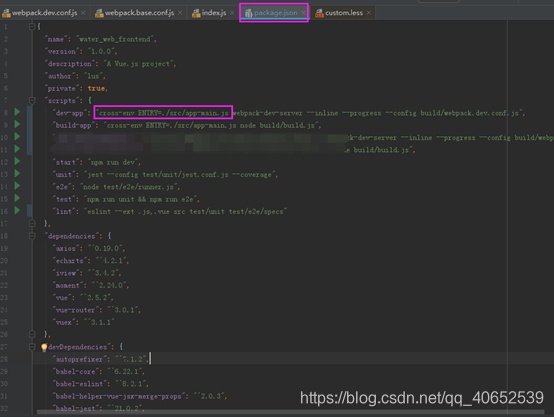Viewport: 554px width, 417px height.
Task: Click the "axios" dependency key
Action: (66, 248)
